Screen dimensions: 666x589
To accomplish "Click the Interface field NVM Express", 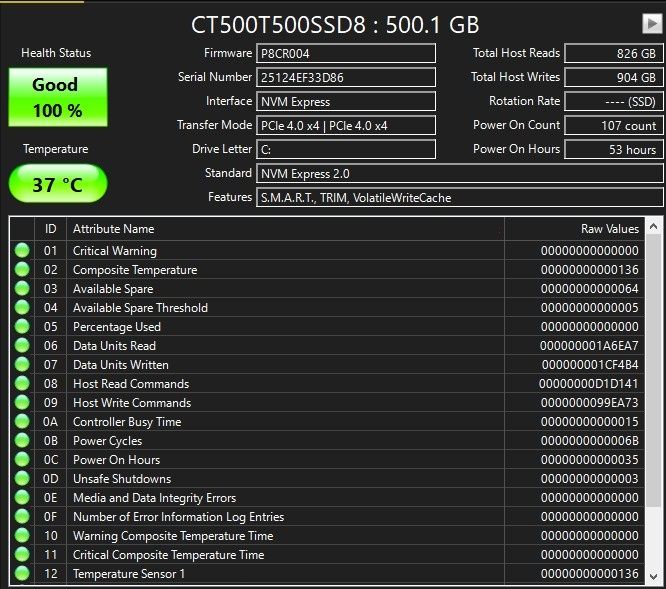I will [x=346, y=101].
